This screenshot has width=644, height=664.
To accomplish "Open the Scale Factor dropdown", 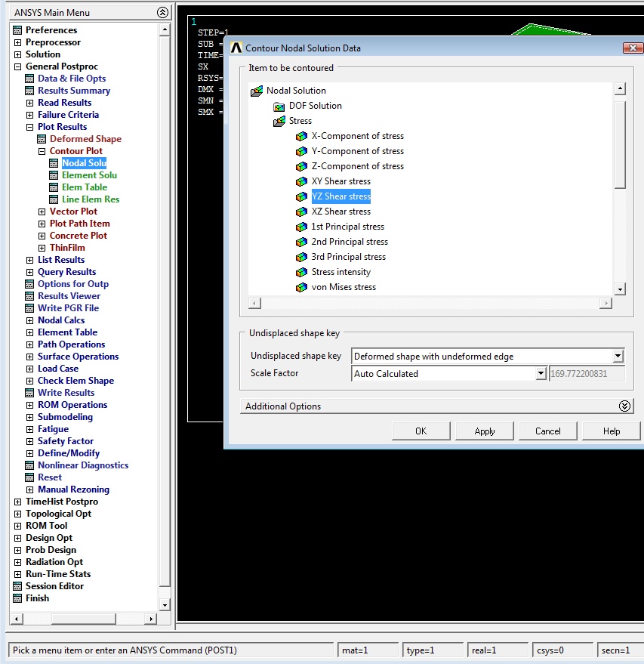I will [x=541, y=373].
